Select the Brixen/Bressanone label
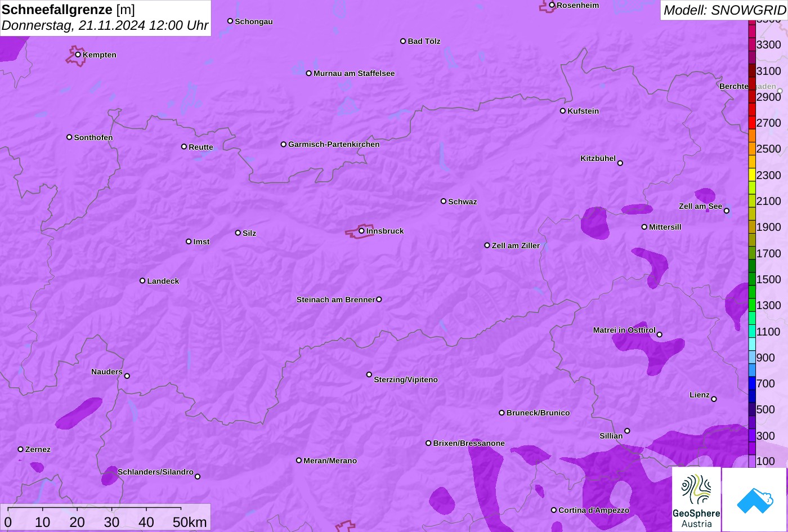The height and width of the screenshot is (532, 788). click(469, 444)
